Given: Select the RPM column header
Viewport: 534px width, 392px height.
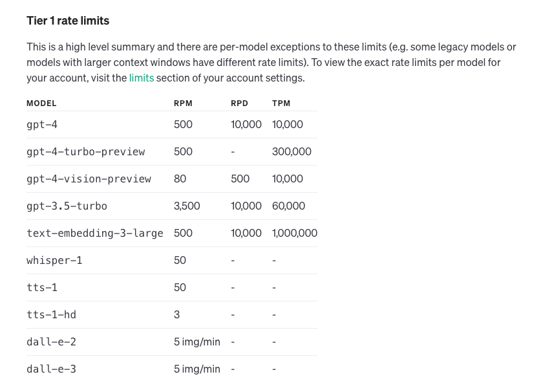Looking at the screenshot, I should [183, 103].
